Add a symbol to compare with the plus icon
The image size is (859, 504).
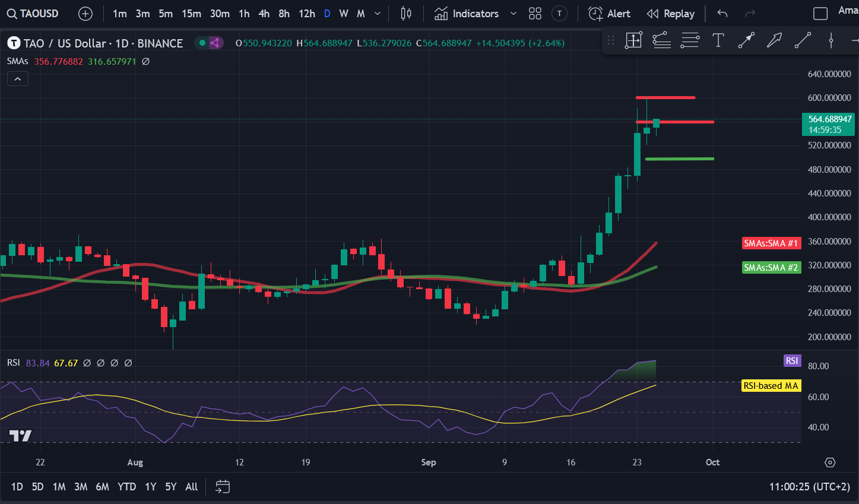[85, 14]
